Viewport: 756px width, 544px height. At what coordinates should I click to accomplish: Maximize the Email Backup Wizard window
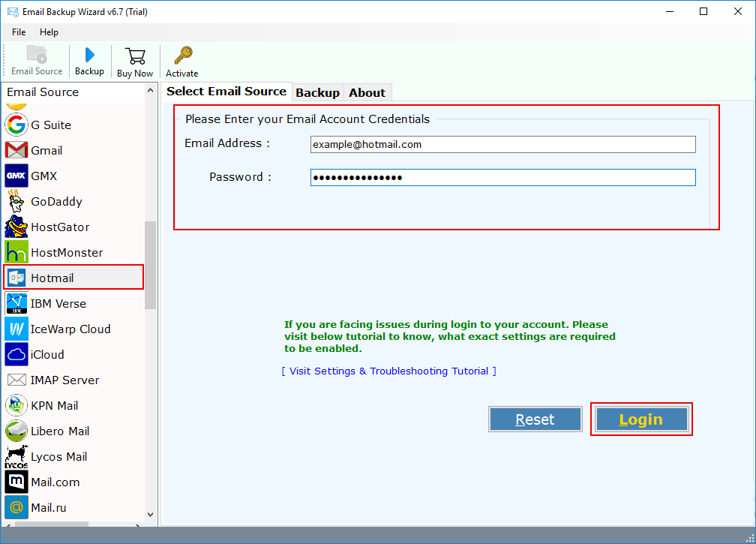(x=703, y=11)
